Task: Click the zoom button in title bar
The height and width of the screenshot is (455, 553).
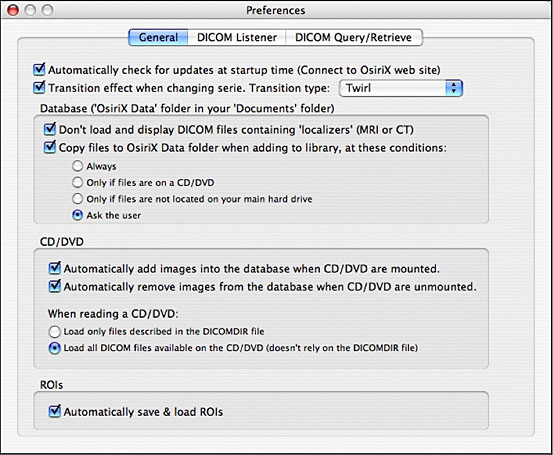Action: pyautogui.click(x=47, y=10)
